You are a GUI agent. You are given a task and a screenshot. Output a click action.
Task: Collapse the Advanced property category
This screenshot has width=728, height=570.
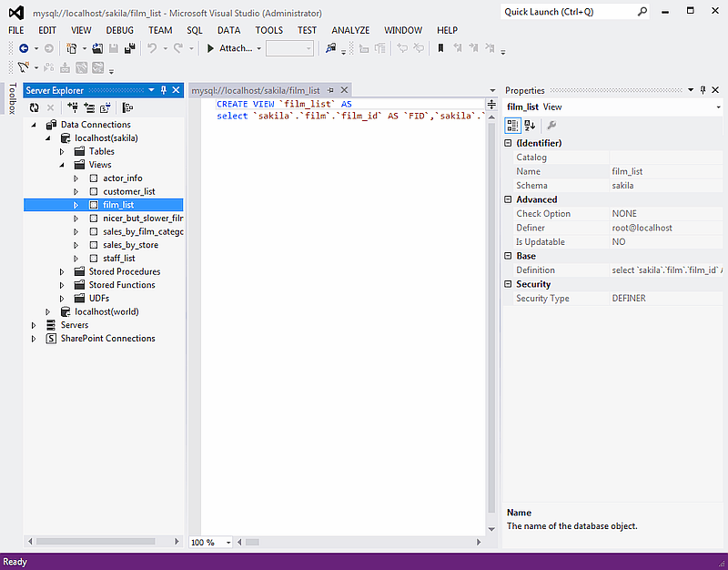pos(509,199)
